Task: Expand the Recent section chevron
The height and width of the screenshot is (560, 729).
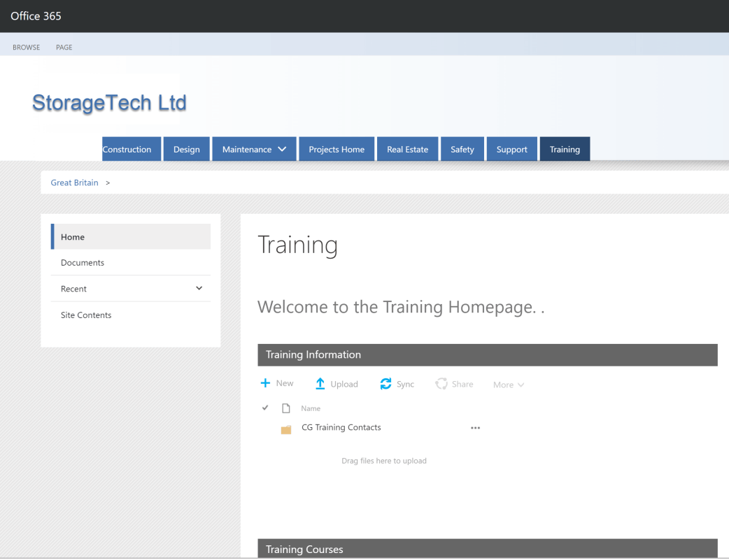Action: 199,288
